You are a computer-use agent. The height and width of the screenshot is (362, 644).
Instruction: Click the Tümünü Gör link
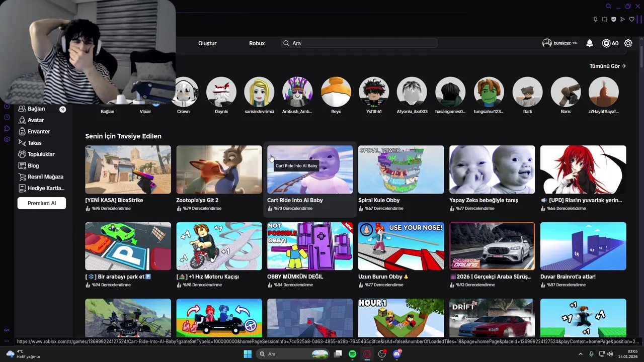tap(608, 66)
